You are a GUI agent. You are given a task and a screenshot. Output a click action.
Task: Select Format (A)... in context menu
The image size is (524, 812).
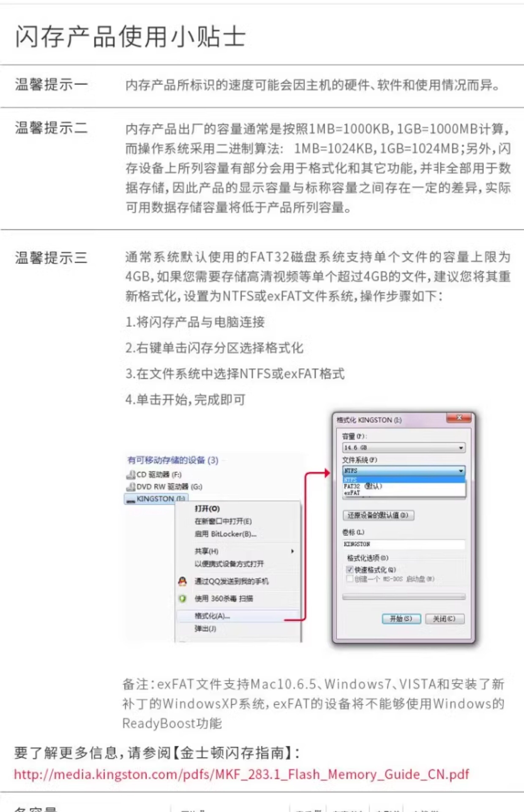point(212,616)
